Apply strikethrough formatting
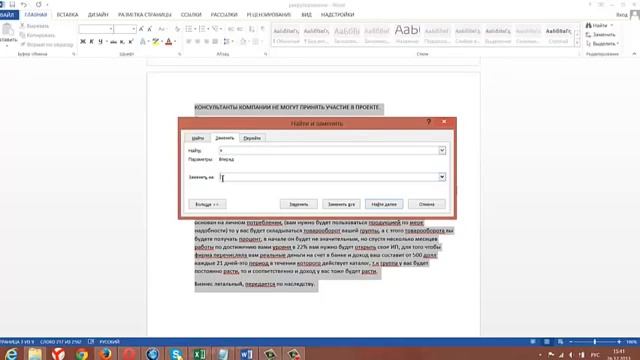 pos(113,42)
